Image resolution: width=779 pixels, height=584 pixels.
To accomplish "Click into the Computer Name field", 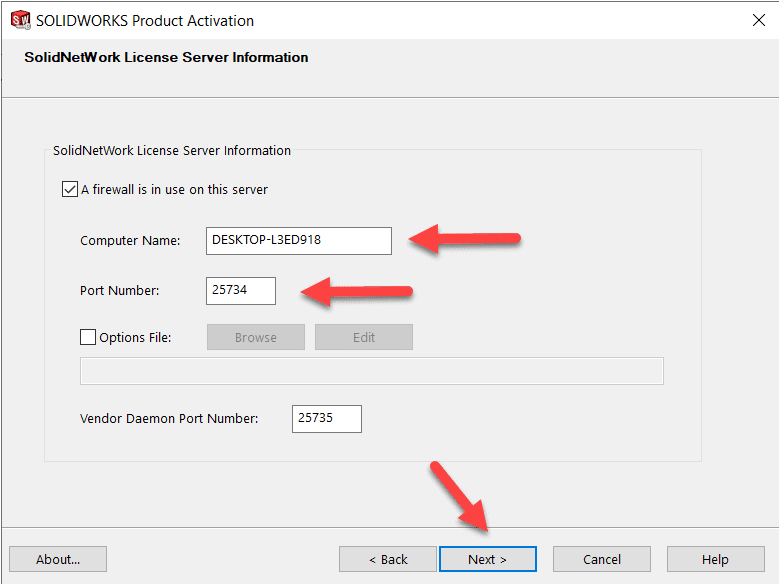I will (x=298, y=240).
